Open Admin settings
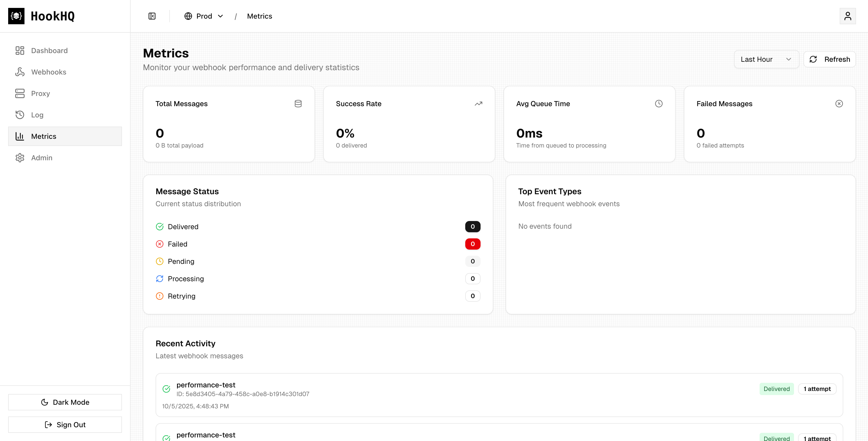This screenshot has width=868, height=441. click(65, 158)
